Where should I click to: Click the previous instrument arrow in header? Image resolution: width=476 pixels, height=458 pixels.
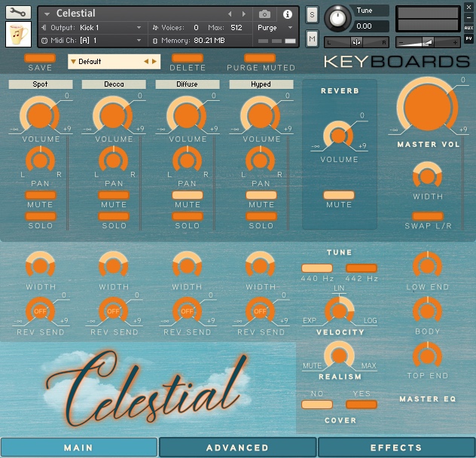(x=230, y=14)
